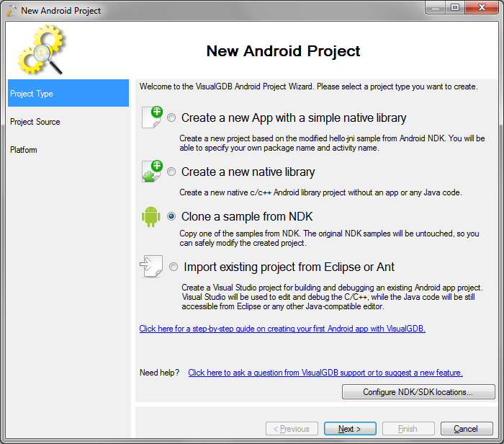Screen dimensions: 504x444
Task: Cancel the New Android Project wizard
Action: pyautogui.click(x=467, y=429)
